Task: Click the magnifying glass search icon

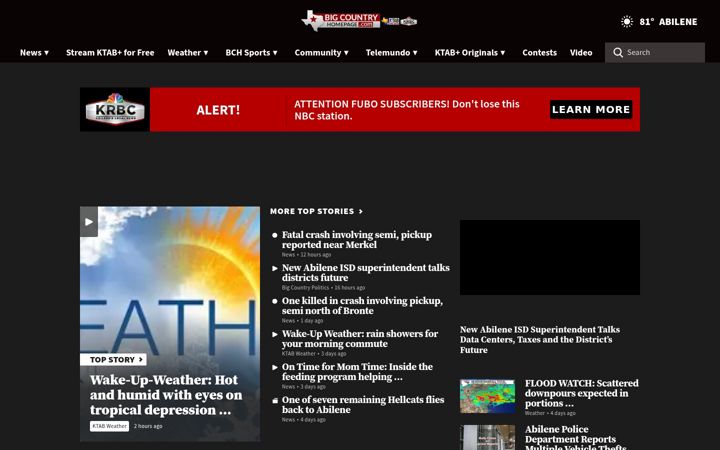Action: tap(618, 52)
